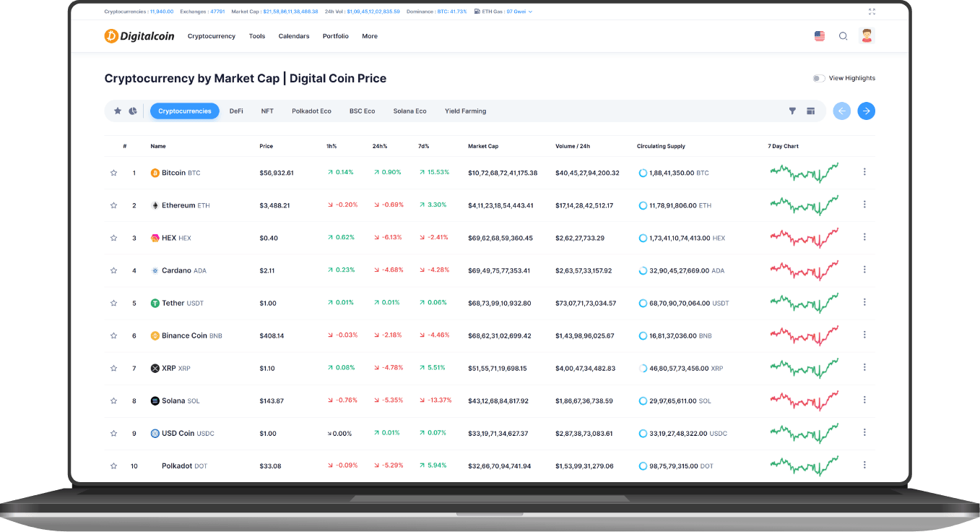Click the Cardano coin icon
The height and width of the screenshot is (532, 980).
[x=155, y=270]
